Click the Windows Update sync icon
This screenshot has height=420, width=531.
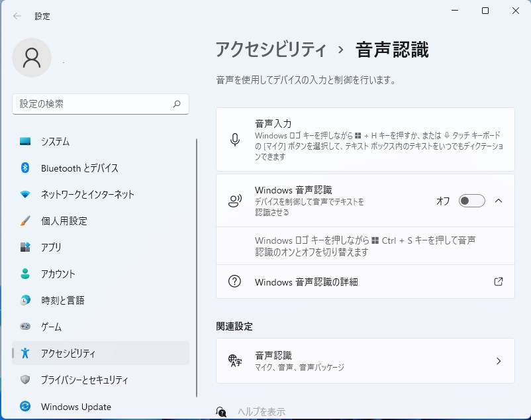[25, 406]
